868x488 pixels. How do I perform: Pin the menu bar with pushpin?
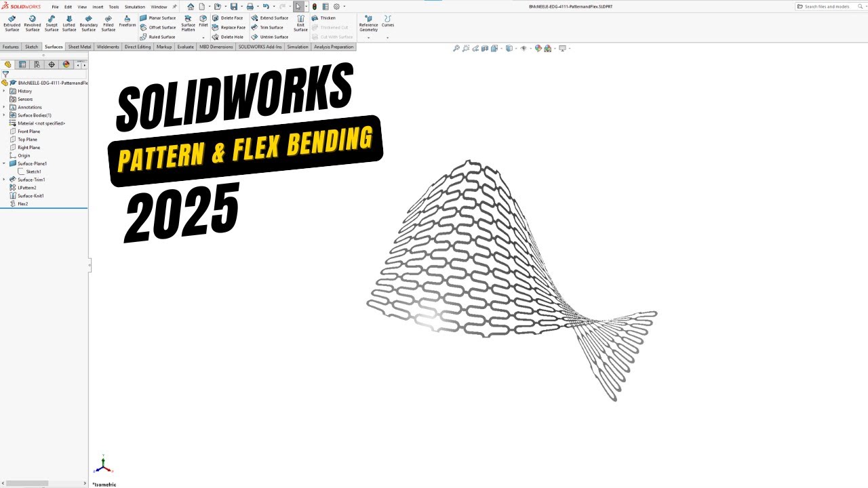(174, 7)
